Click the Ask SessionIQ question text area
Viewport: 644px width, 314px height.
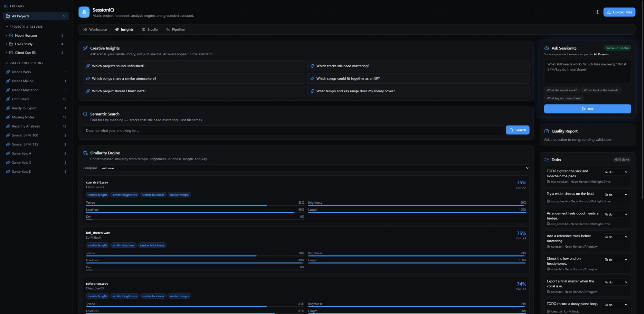(x=587, y=71)
